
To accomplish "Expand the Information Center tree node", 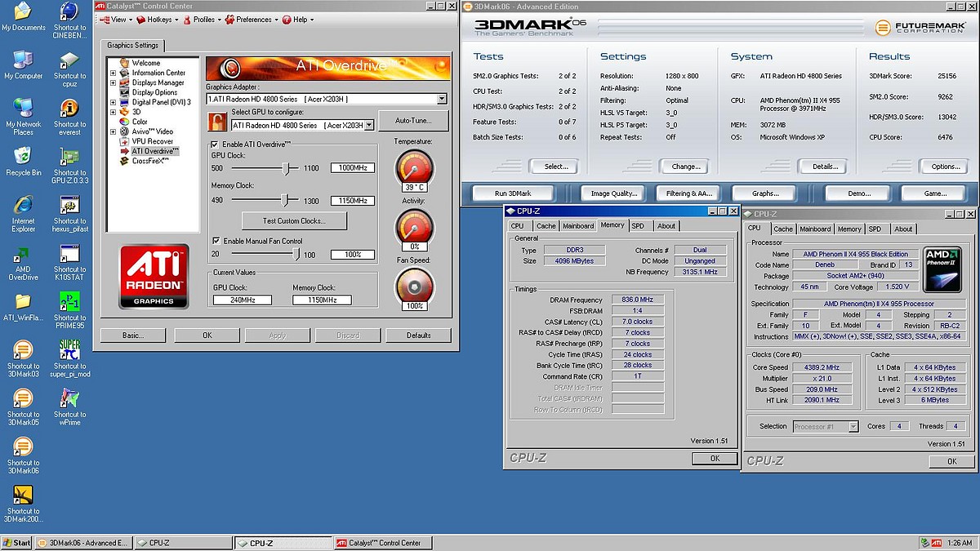I will (114, 73).
